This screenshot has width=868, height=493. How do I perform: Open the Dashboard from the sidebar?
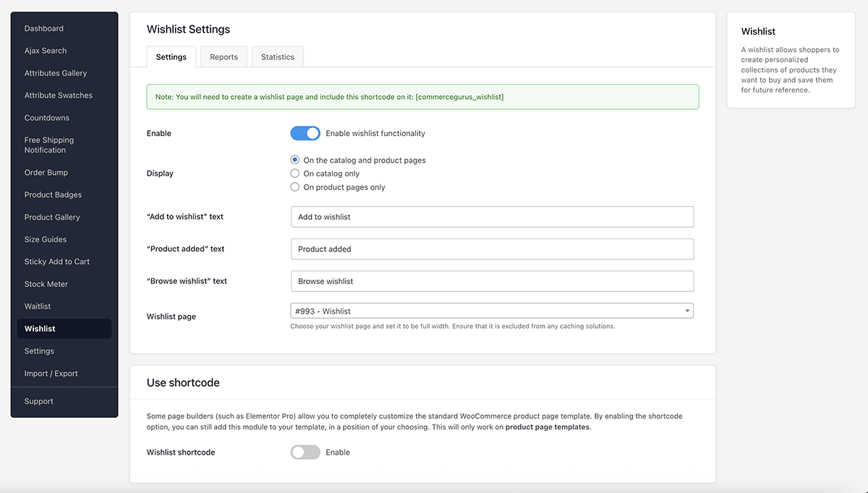coord(43,28)
